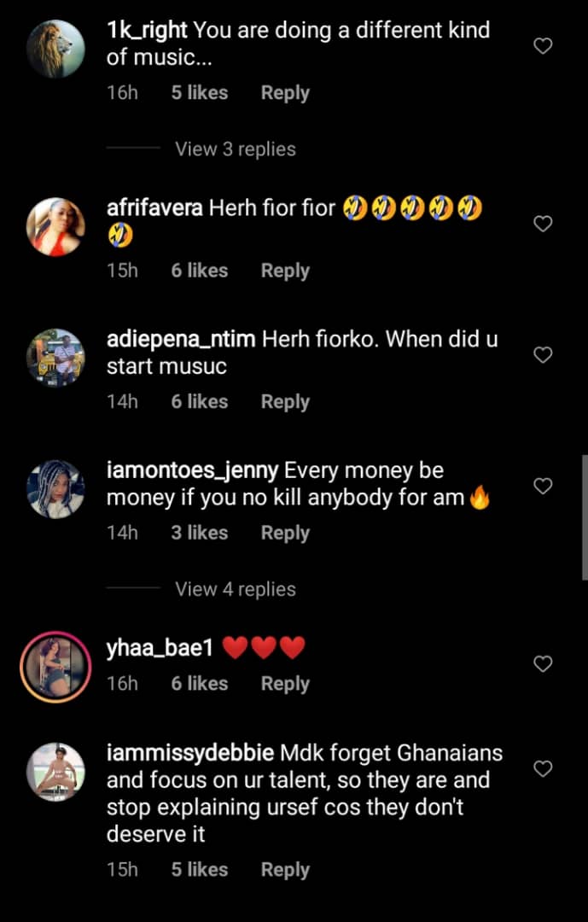This screenshot has height=922, width=588.
Task: Click the scrollbar on the right edge
Action: point(585,517)
